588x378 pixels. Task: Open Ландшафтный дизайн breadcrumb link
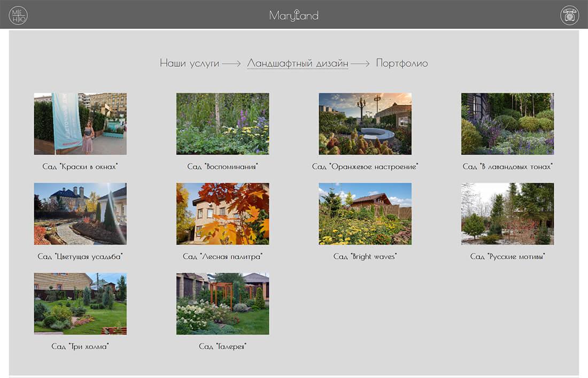[297, 63]
